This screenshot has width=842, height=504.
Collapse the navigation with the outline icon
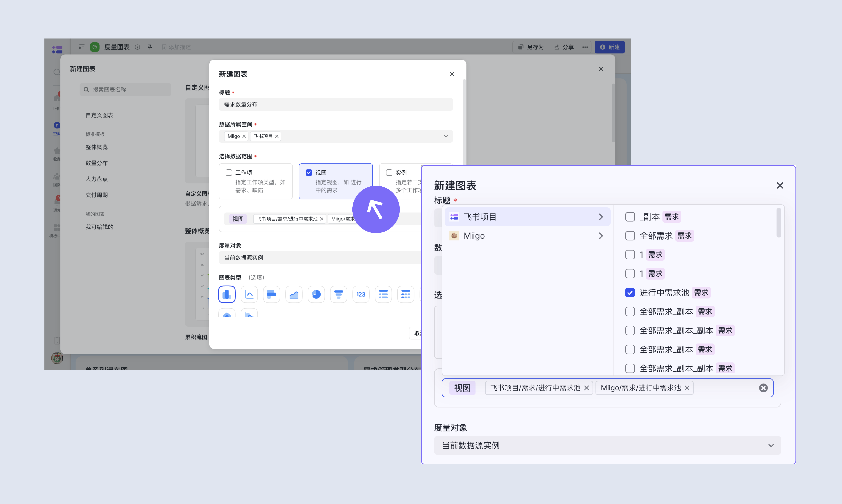82,47
